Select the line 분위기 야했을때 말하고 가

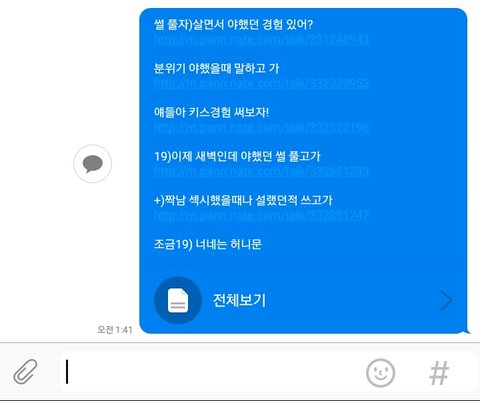coord(217,68)
